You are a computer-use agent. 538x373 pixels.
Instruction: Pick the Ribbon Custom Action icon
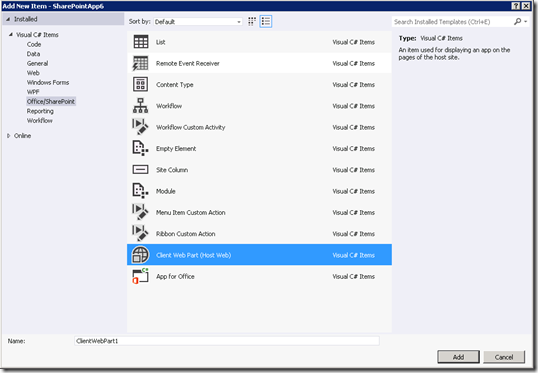click(140, 233)
